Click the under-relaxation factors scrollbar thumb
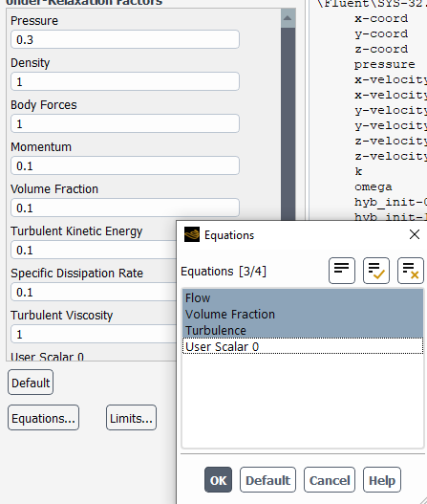This screenshot has width=427, height=504. click(x=288, y=123)
